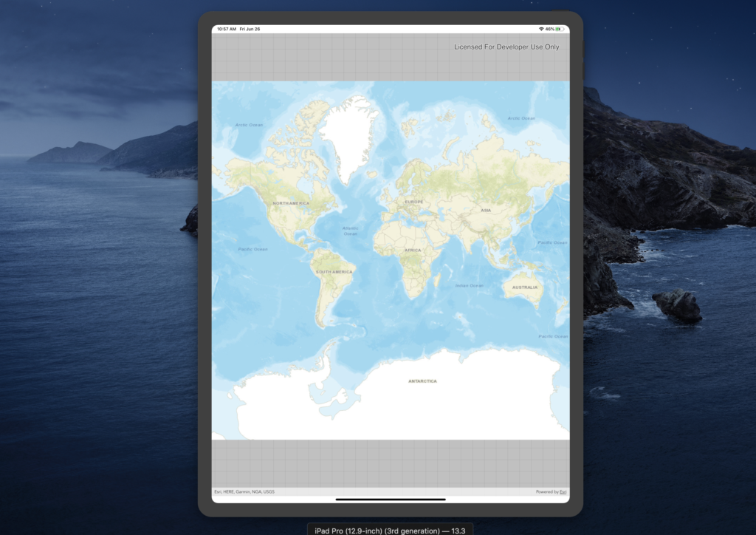
Task: Click the 46% battery percentage text
Action: point(550,29)
